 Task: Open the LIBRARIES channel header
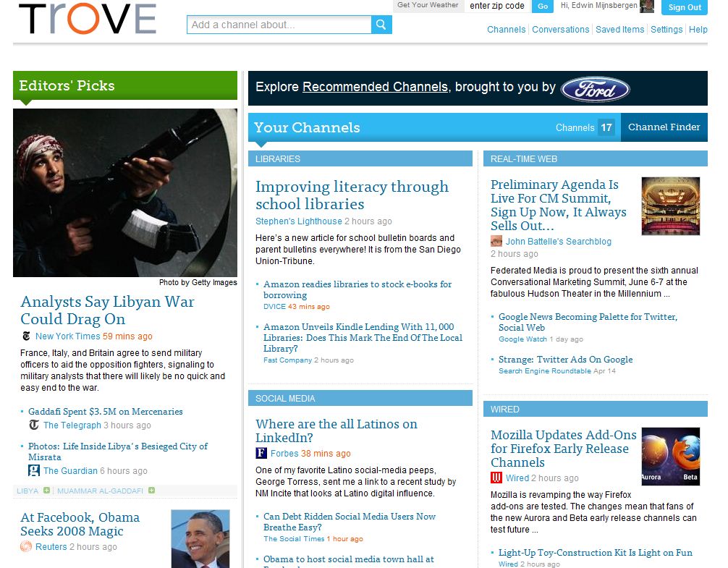tap(360, 158)
